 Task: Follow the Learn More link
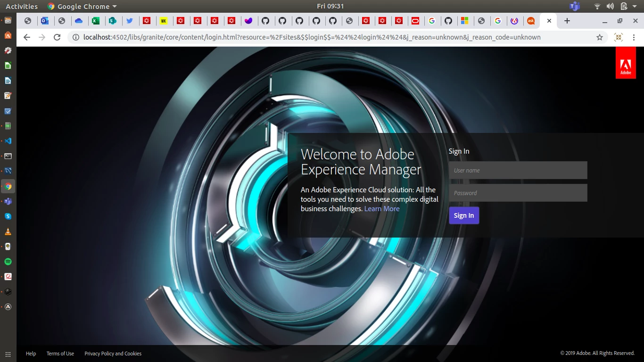pos(382,209)
